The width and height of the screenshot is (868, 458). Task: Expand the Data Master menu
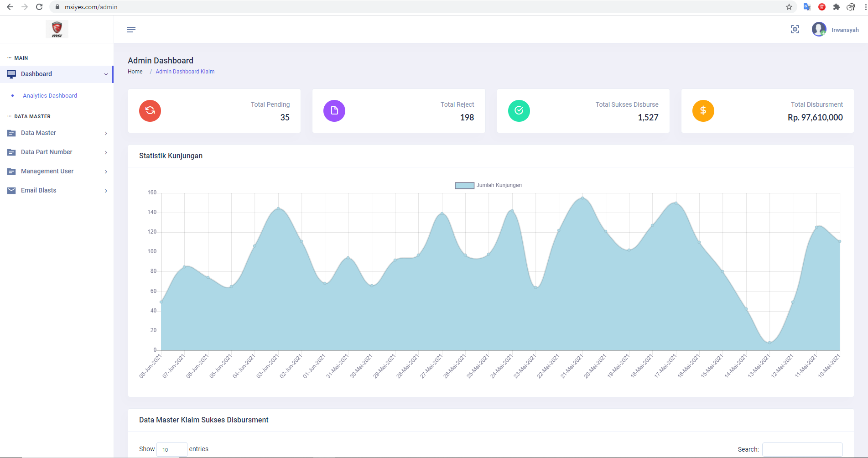[x=57, y=133]
